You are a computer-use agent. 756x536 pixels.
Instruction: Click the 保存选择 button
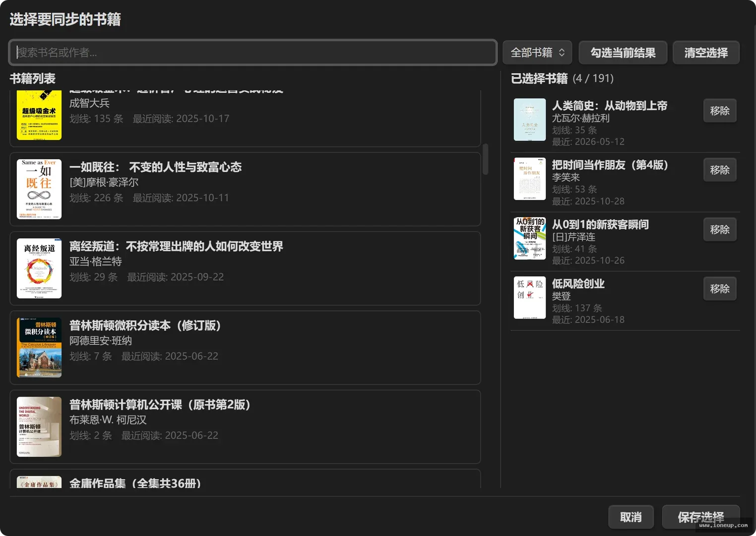pos(700,517)
